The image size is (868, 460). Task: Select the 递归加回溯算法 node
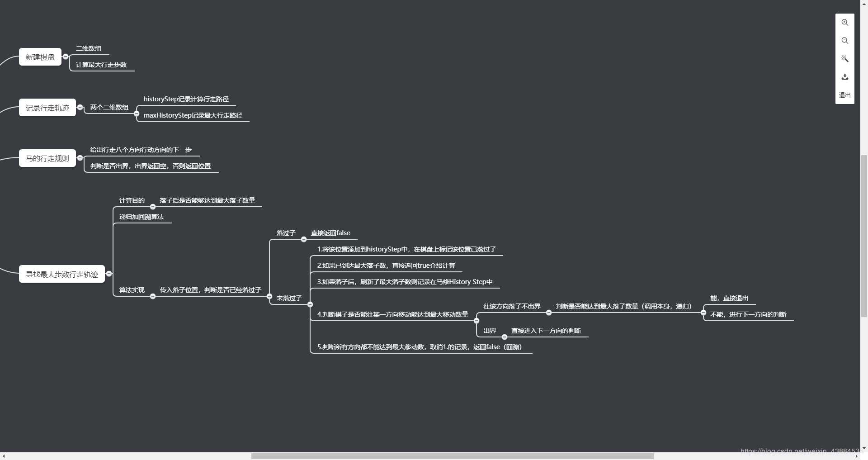pyautogui.click(x=142, y=217)
